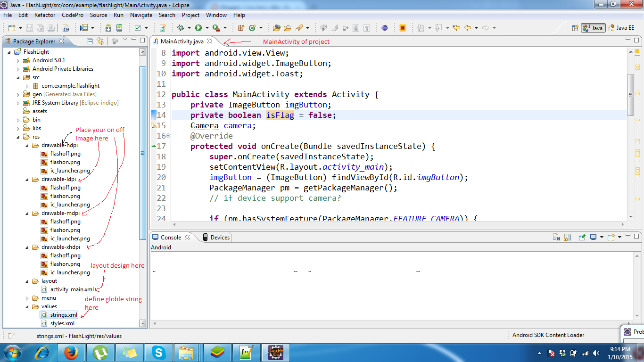Click the Open Task toolbar icon
644x362 pixels.
(x=287, y=28)
